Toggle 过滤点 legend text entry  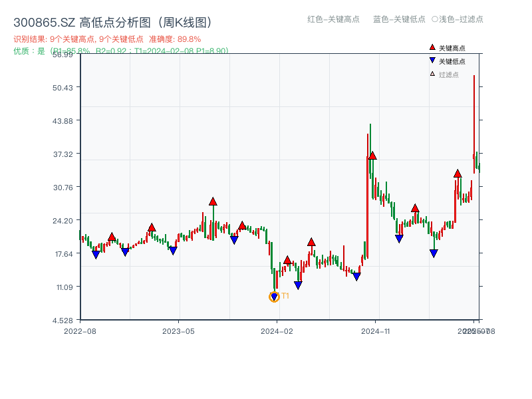click(x=449, y=74)
